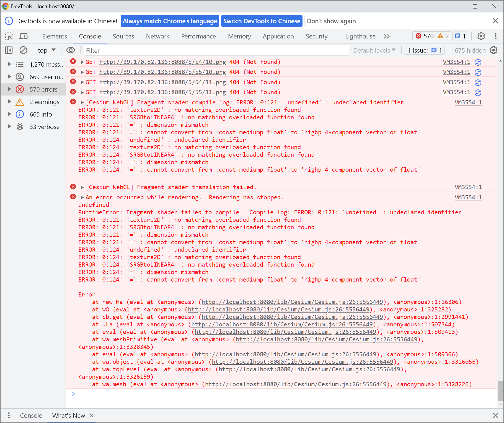Focus the console Filter input field
Image resolution: width=504 pixels, height=423 pixels.
[216, 50]
